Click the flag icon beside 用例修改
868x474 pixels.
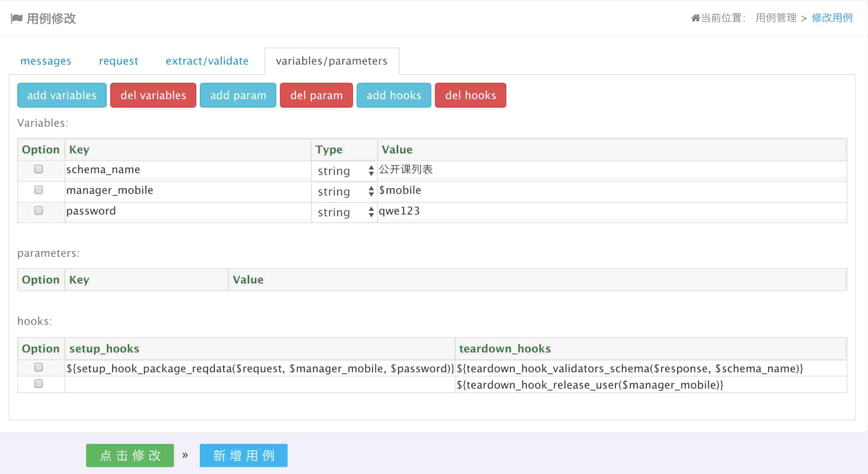16,19
